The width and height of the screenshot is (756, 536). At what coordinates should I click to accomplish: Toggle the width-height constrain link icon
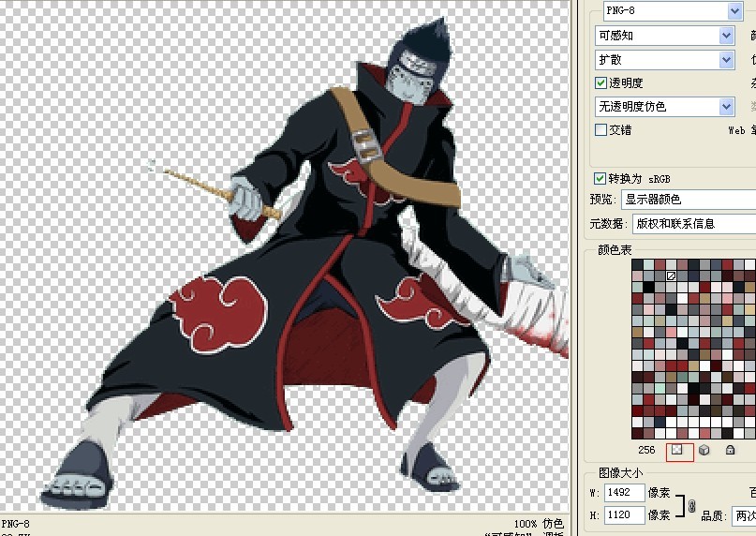pyautogui.click(x=691, y=506)
